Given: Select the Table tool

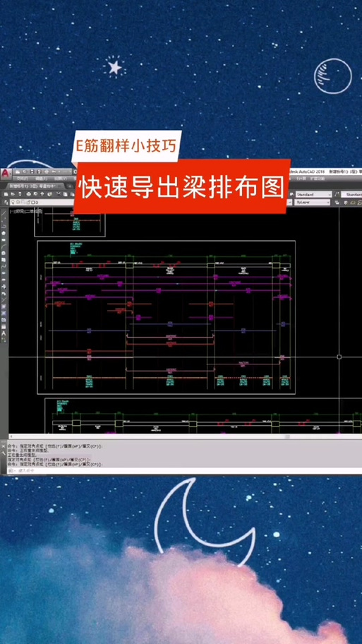Looking at the screenshot, I should [4, 327].
